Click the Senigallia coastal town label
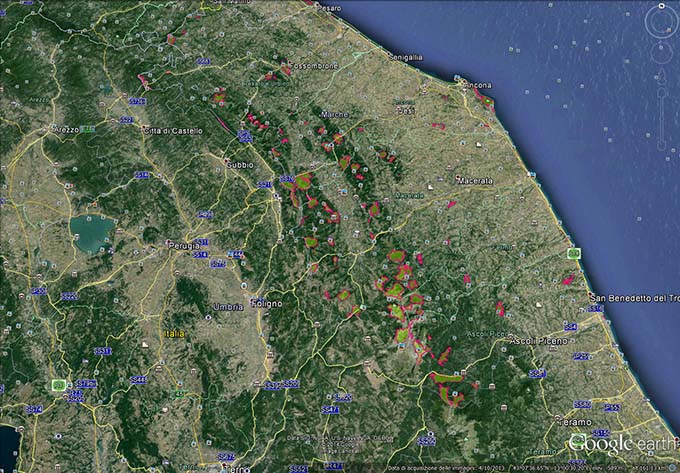Screen dimensions: 680x473 pos(406,57)
